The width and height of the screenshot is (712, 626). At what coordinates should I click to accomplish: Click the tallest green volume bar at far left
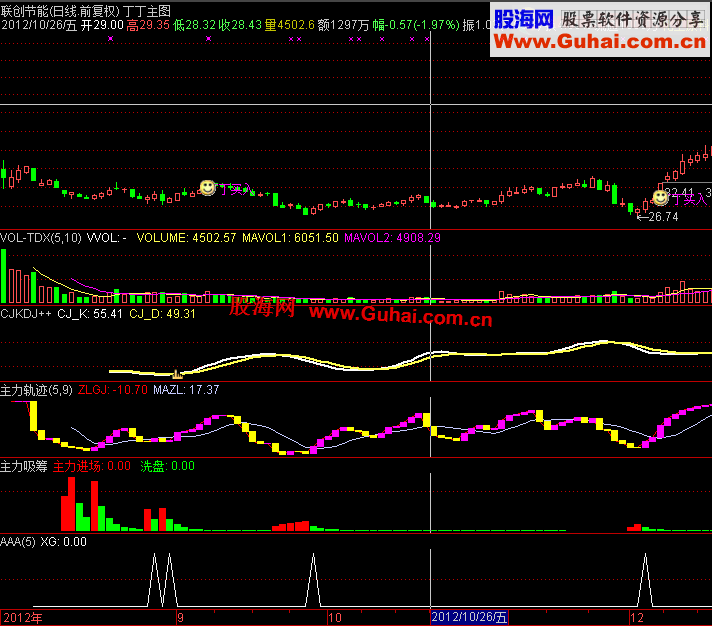4,276
